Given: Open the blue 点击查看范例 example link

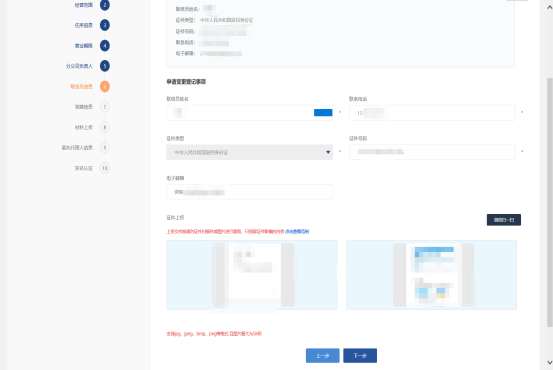Looking at the screenshot, I should (297, 232).
